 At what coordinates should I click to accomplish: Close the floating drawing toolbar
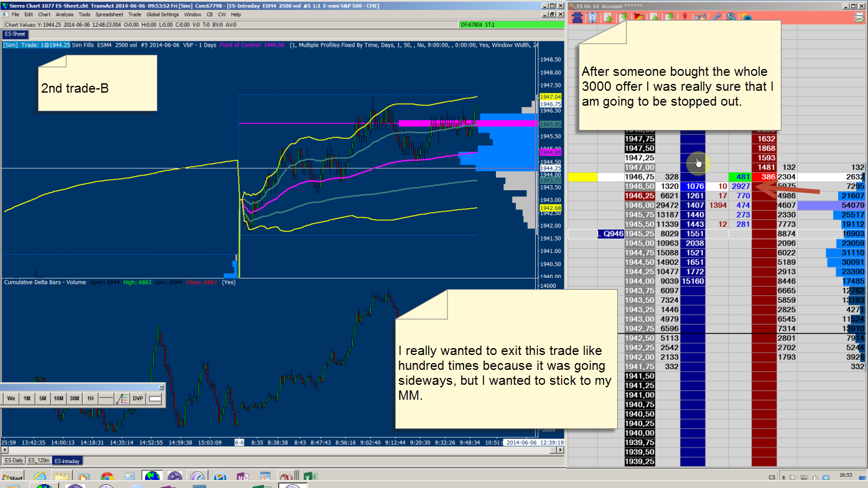pos(162,387)
